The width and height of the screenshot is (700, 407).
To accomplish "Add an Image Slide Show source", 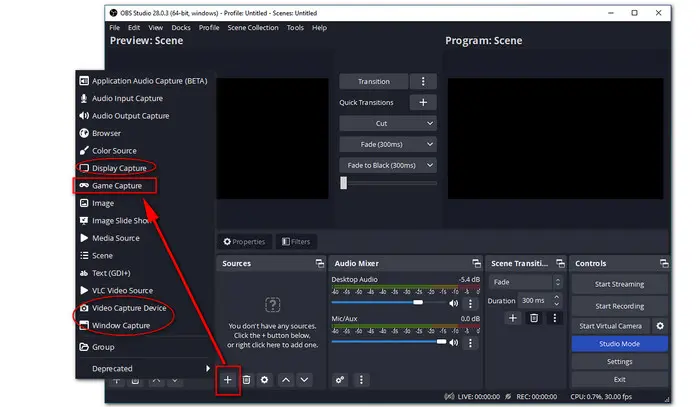I will click(x=144, y=220).
